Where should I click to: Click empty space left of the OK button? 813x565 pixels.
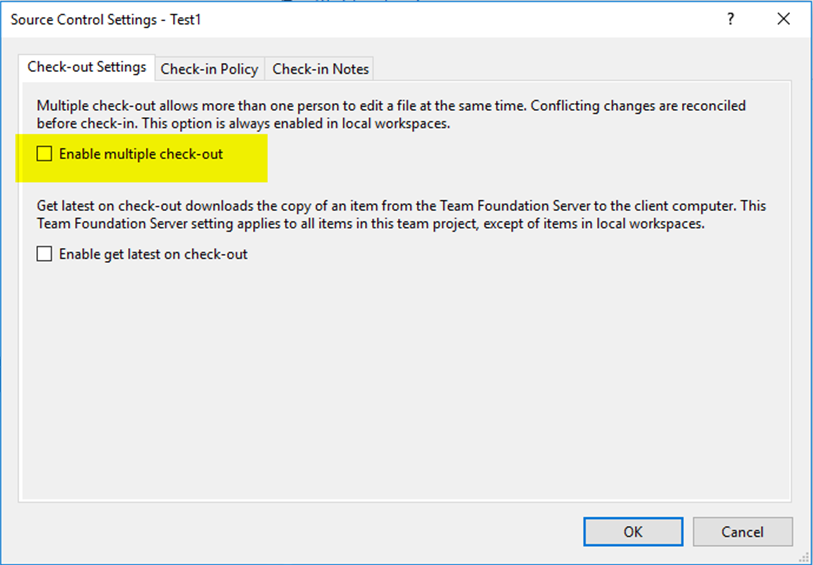point(300,531)
